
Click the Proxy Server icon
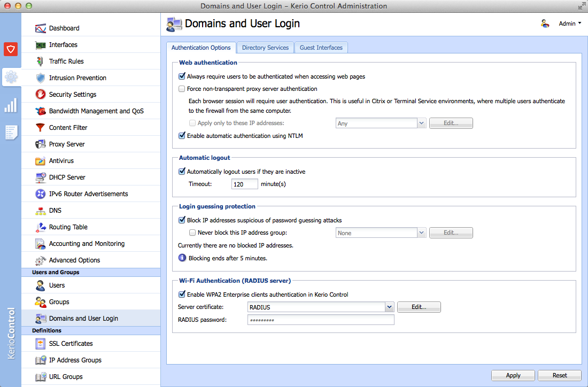pyautogui.click(x=40, y=144)
